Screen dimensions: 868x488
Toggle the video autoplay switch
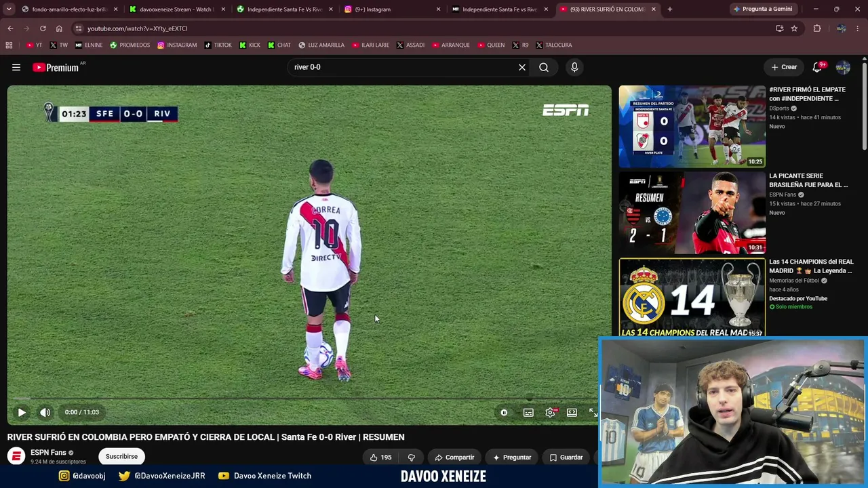pos(504,412)
